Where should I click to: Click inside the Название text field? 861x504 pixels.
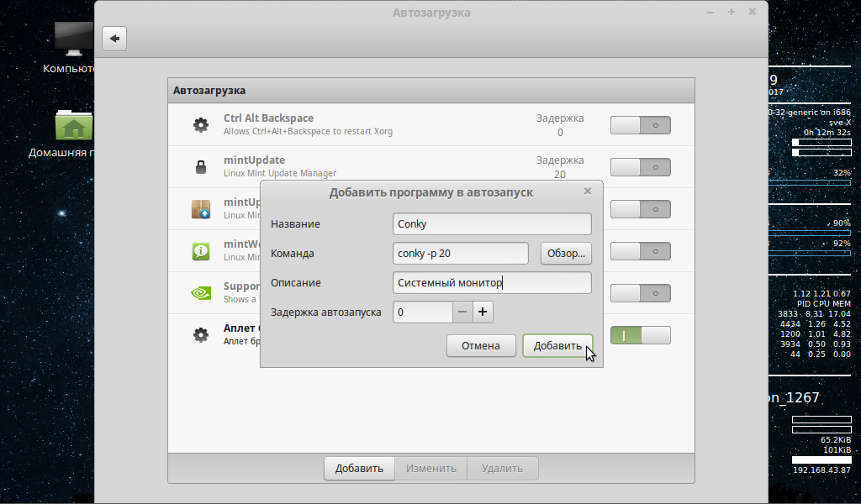tap(492, 223)
